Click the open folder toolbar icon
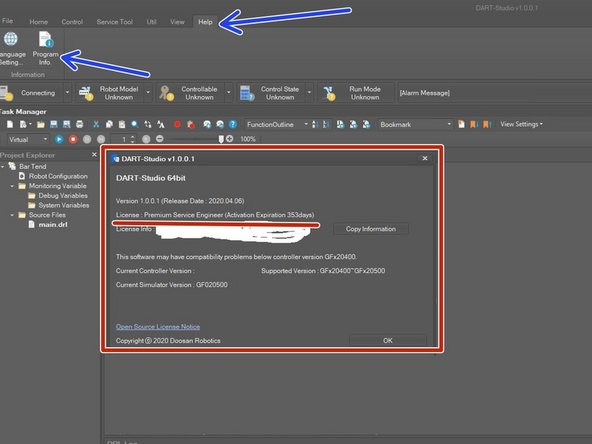This screenshot has width=592, height=444. pos(41,124)
